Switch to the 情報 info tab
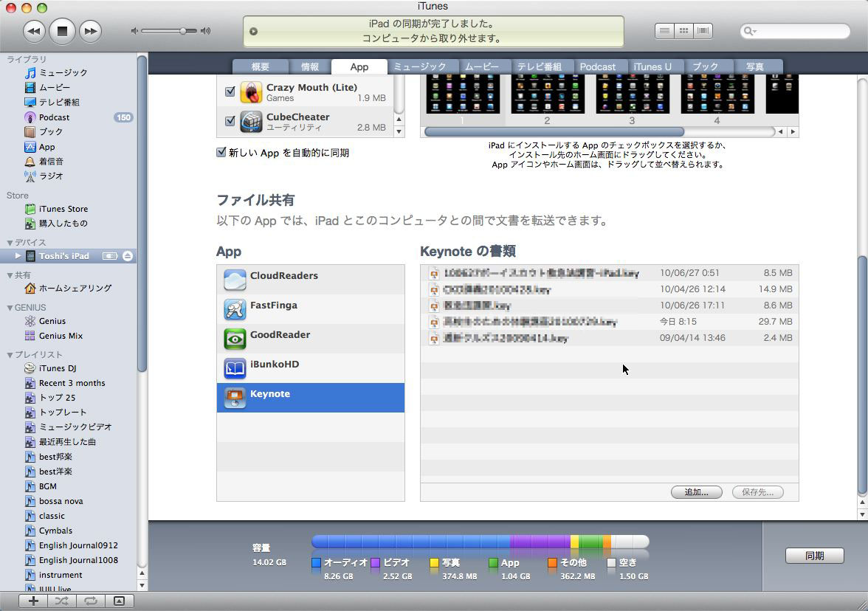 coord(309,66)
